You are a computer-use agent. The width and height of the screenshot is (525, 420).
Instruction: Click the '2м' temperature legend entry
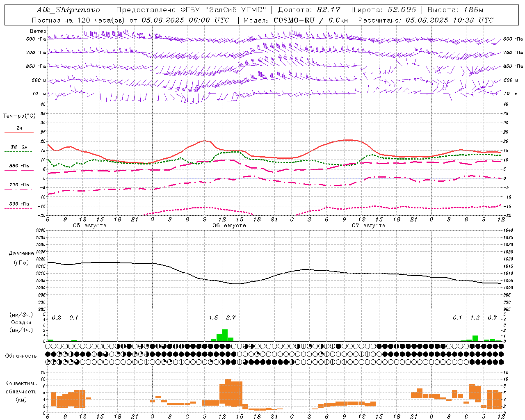[19, 128]
